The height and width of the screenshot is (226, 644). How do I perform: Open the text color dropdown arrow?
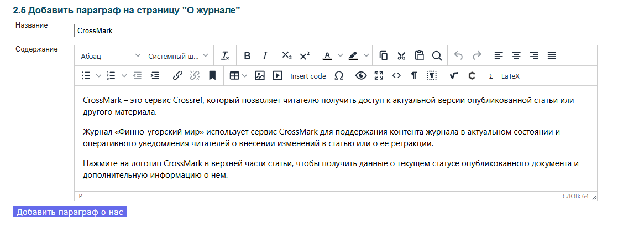(x=339, y=55)
